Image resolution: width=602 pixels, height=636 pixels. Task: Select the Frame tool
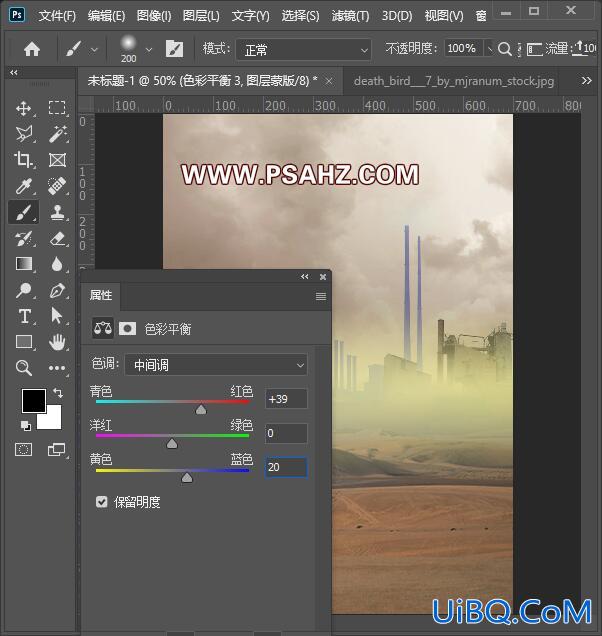(57, 160)
